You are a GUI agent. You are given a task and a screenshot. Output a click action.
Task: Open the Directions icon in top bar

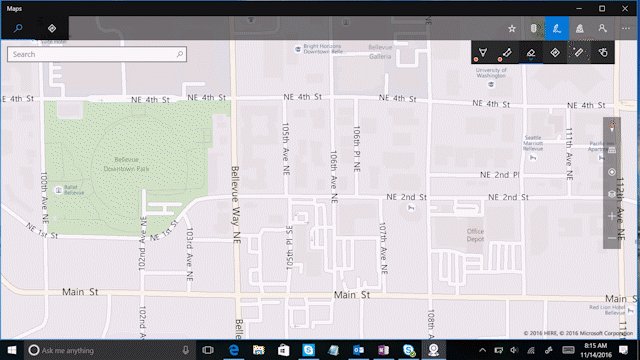tap(52, 28)
